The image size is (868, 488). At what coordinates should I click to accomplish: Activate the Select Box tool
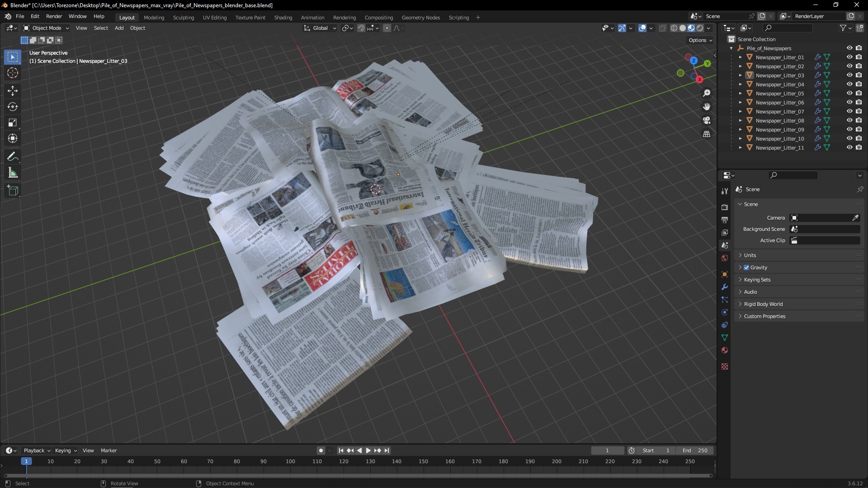coord(13,57)
